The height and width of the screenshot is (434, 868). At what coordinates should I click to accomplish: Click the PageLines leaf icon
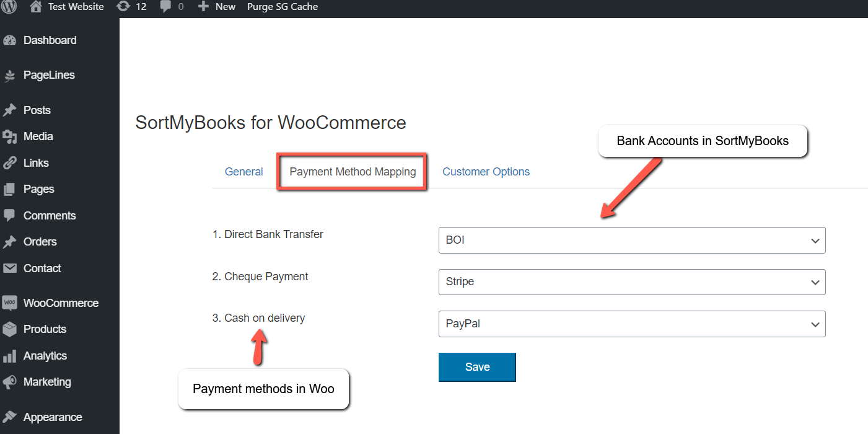point(10,76)
